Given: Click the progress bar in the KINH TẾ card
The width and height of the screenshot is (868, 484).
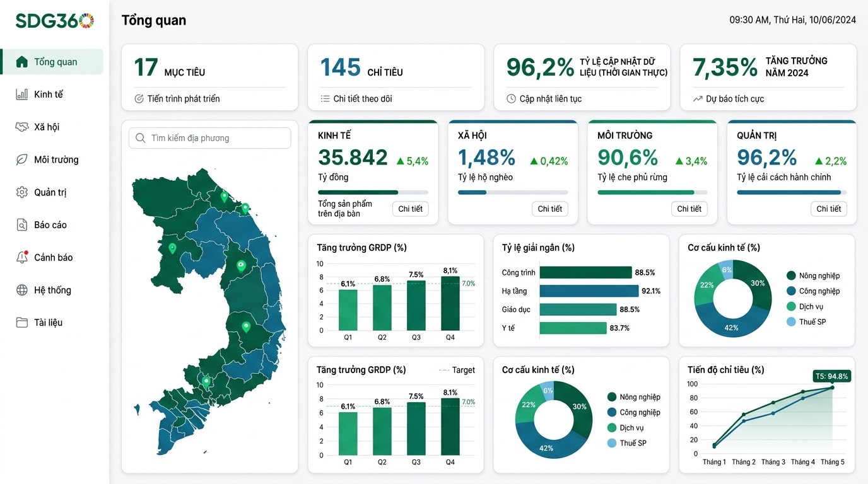Looking at the screenshot, I should coord(373,192).
